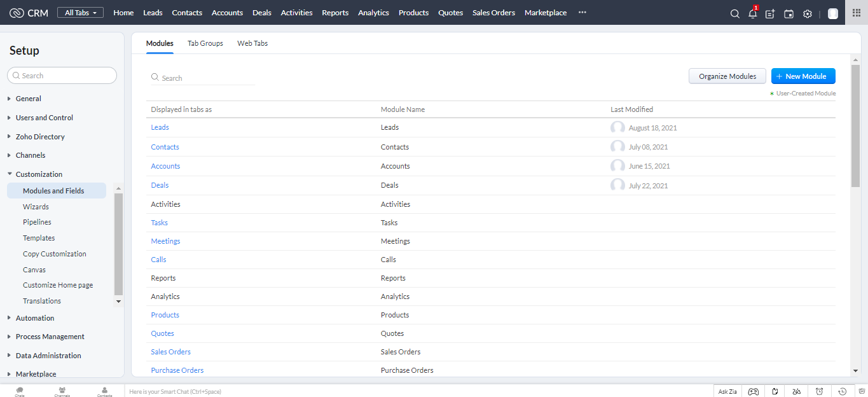This screenshot has height=397, width=868.
Task: Click the setup gear icon
Action: [807, 13]
